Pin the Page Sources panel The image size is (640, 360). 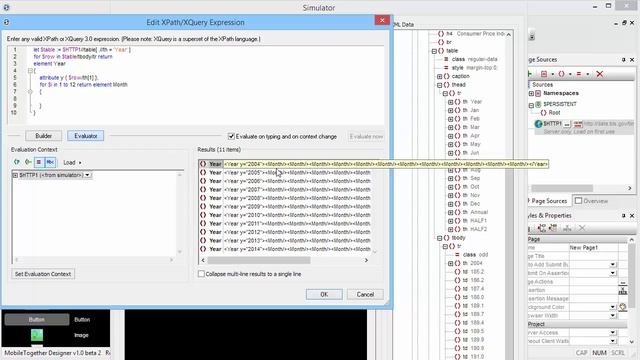coord(623,60)
